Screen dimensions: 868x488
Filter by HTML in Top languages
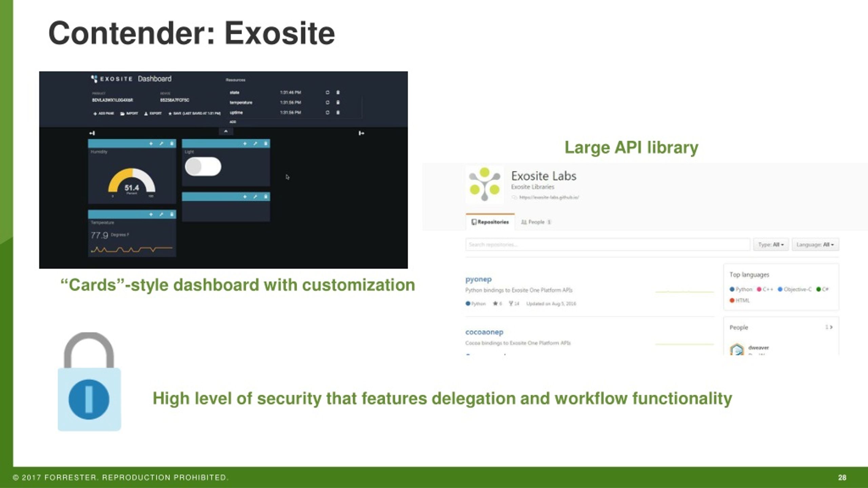pos(739,301)
